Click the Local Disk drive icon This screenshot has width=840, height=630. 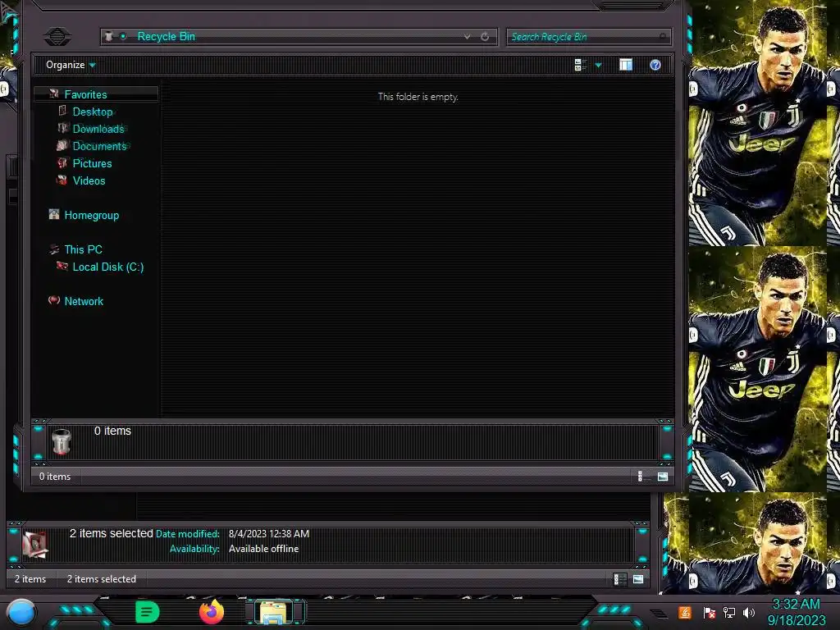[62, 266]
